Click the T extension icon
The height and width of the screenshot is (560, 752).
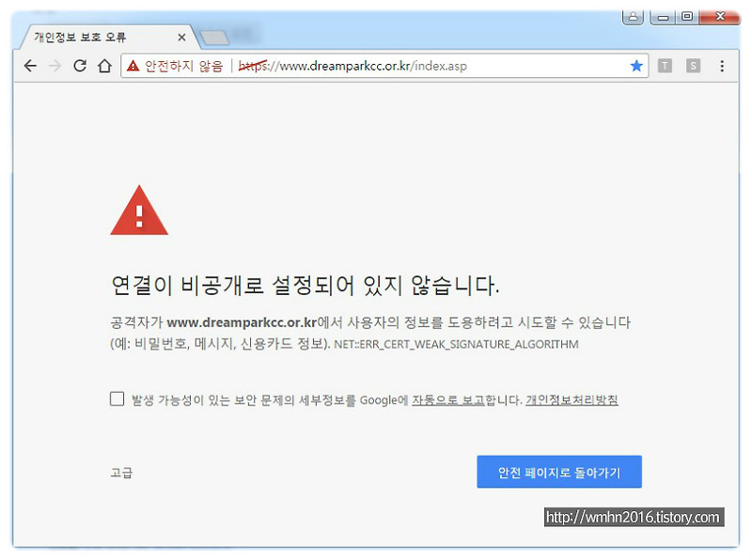[x=665, y=66]
